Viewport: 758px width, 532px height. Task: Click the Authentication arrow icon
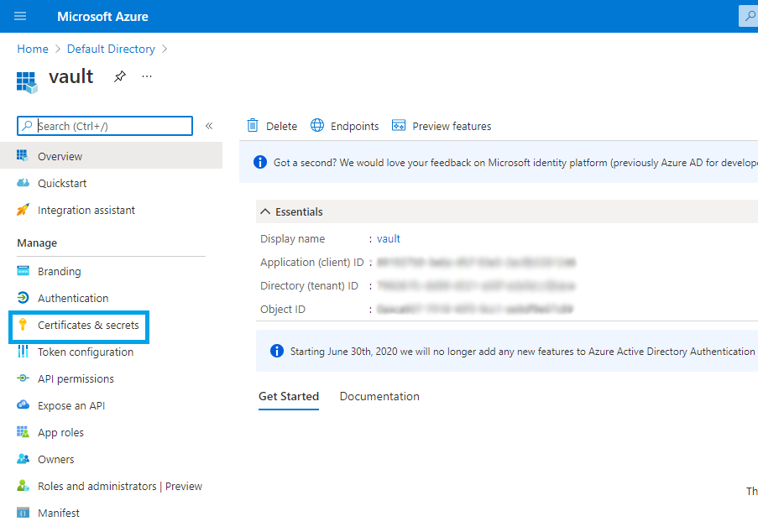click(23, 298)
